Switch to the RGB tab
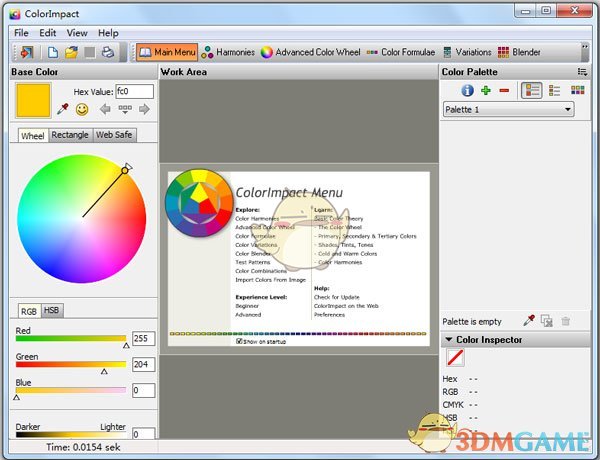The image size is (600, 460). 29,311
